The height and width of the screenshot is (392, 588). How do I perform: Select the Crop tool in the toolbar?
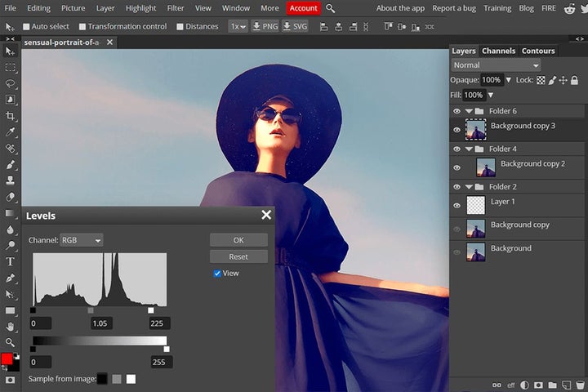(10, 116)
